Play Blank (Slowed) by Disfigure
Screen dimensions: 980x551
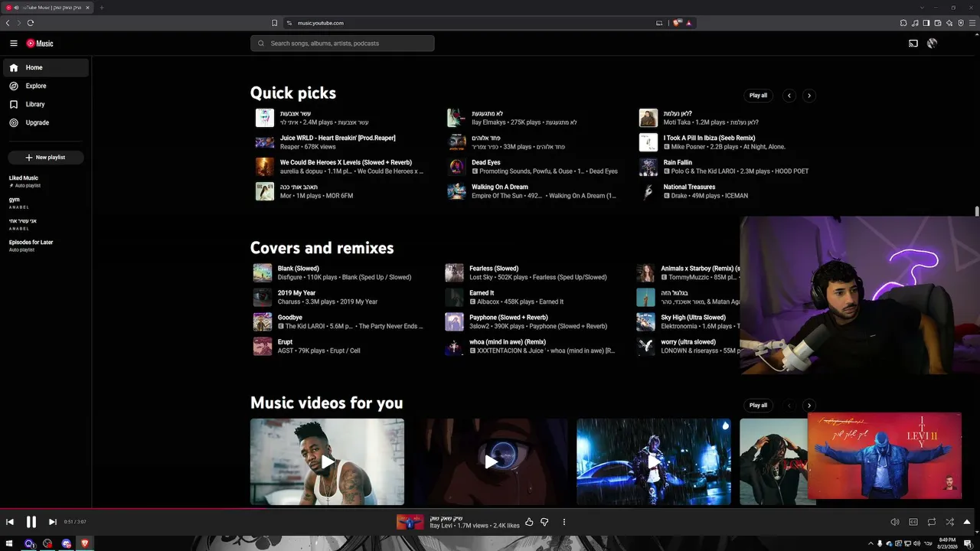click(x=299, y=269)
